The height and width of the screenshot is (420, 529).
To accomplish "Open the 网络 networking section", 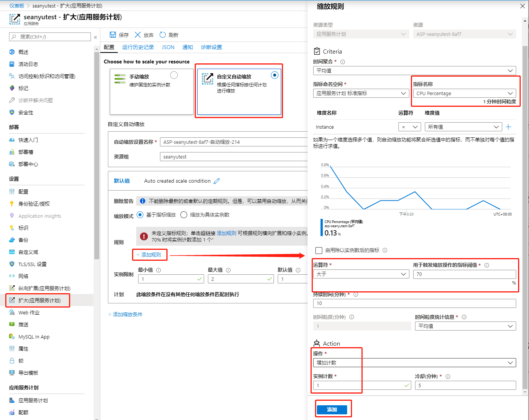I will click(23, 276).
